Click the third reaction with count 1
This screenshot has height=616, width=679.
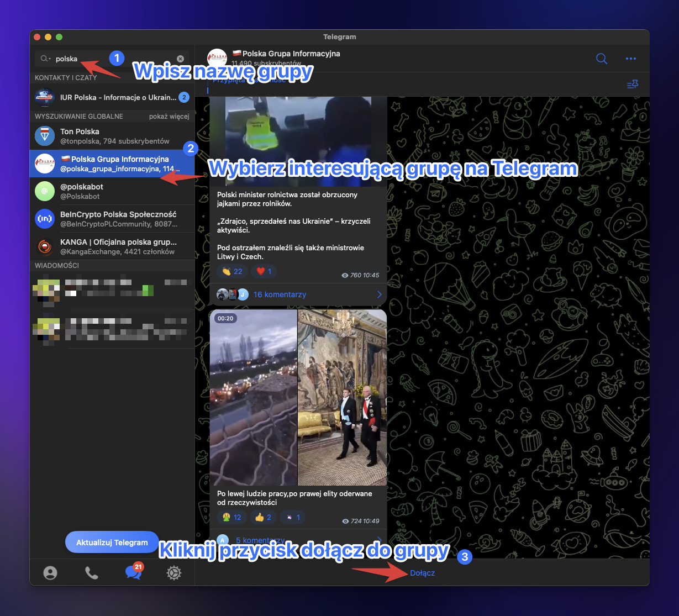(293, 517)
